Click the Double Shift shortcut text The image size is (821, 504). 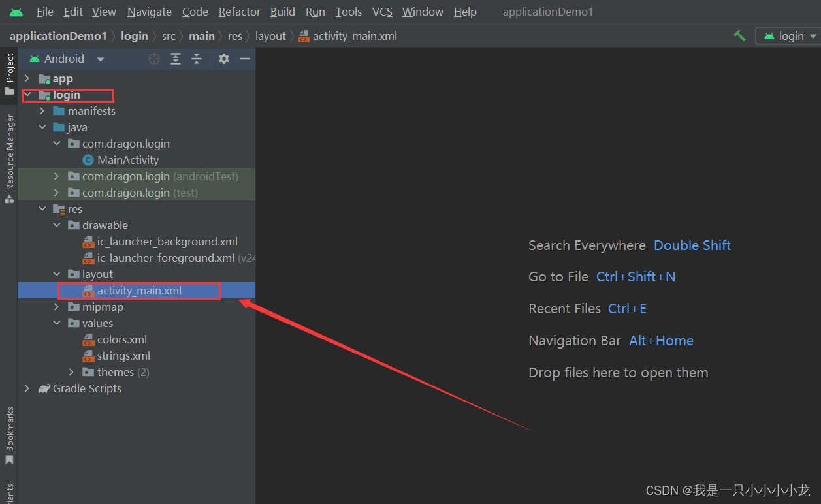[x=692, y=245]
